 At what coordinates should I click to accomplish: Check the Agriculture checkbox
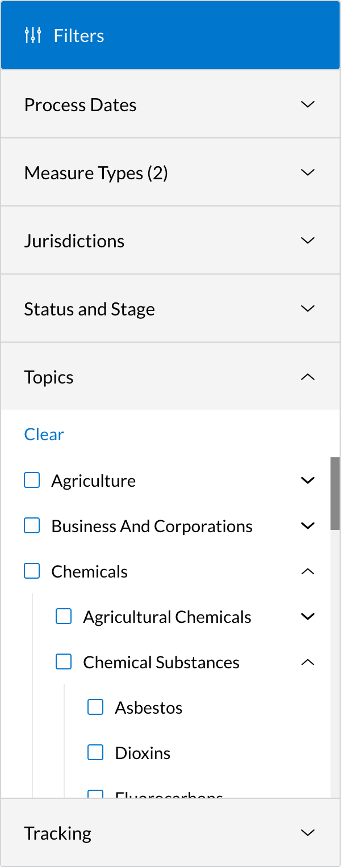point(32,480)
